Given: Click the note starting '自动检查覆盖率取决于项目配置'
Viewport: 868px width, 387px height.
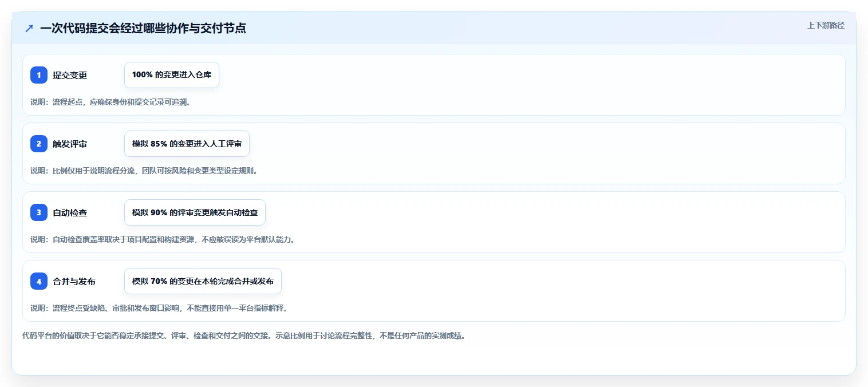Looking at the screenshot, I should [163, 239].
